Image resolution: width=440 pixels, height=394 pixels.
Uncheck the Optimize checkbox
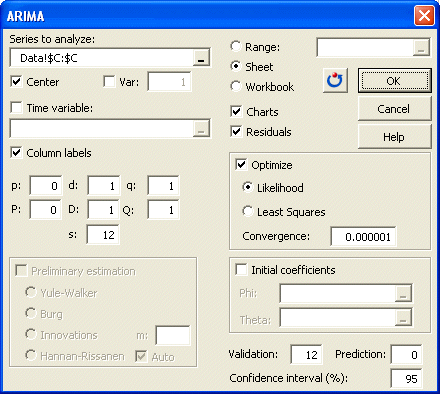(241, 165)
